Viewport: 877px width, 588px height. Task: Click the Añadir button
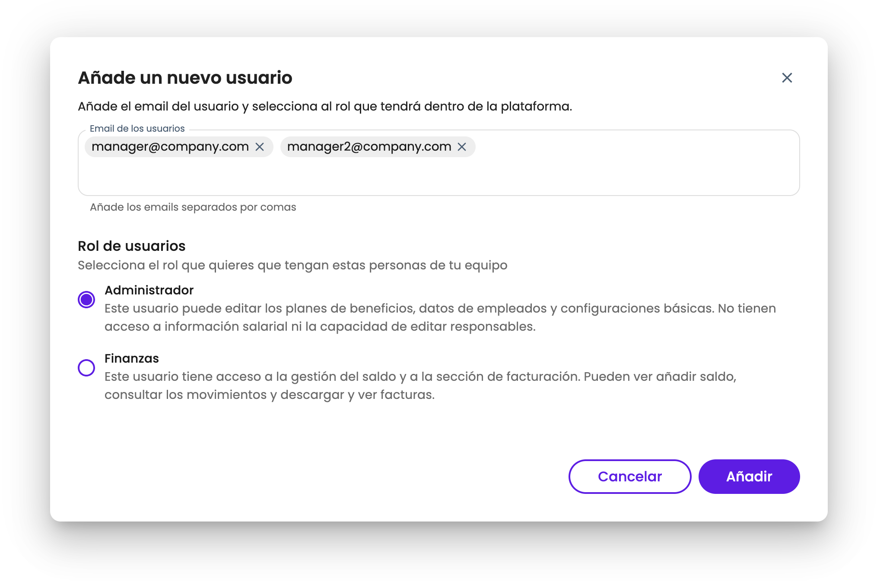click(x=749, y=476)
